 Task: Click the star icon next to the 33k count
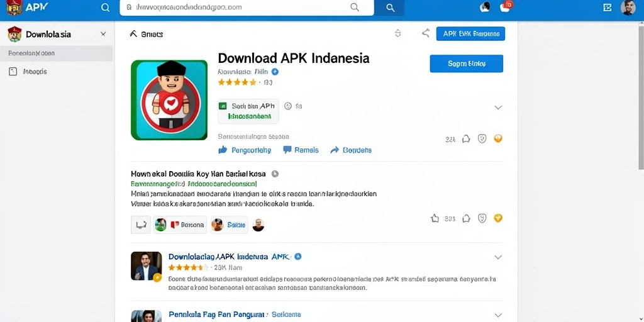[x=435, y=218]
